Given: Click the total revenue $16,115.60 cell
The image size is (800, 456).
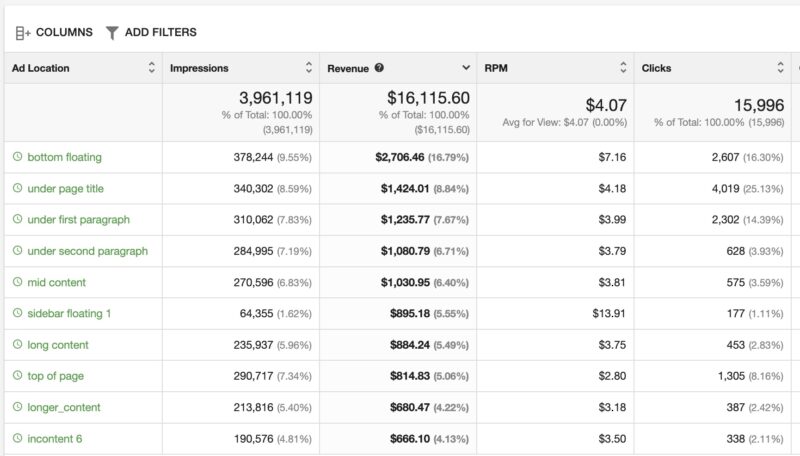Looking at the screenshot, I should (x=428, y=98).
